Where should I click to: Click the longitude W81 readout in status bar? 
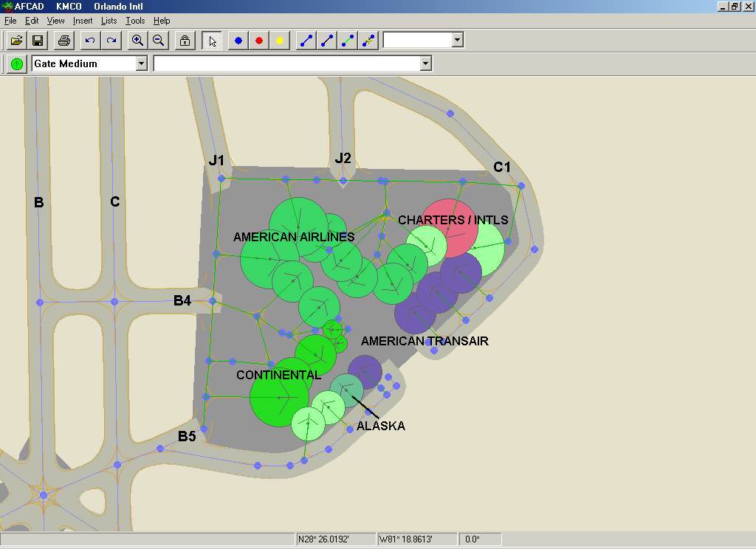(416, 539)
